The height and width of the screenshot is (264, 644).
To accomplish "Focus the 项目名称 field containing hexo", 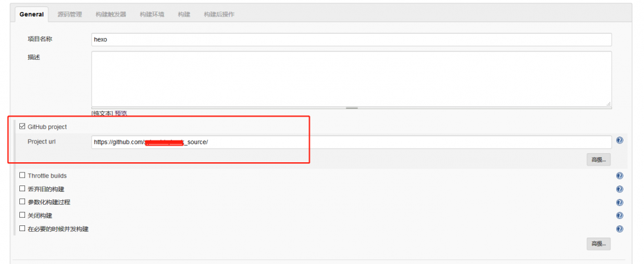I will [352, 40].
